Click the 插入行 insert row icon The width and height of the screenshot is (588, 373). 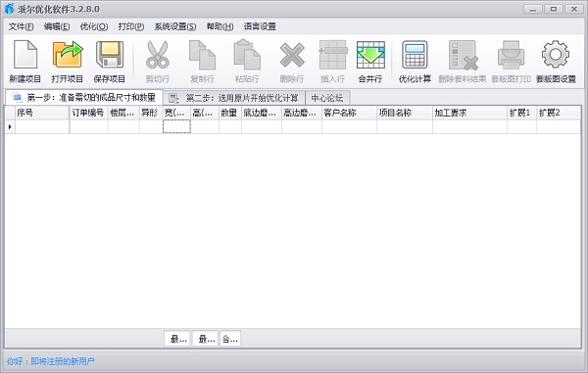332,55
